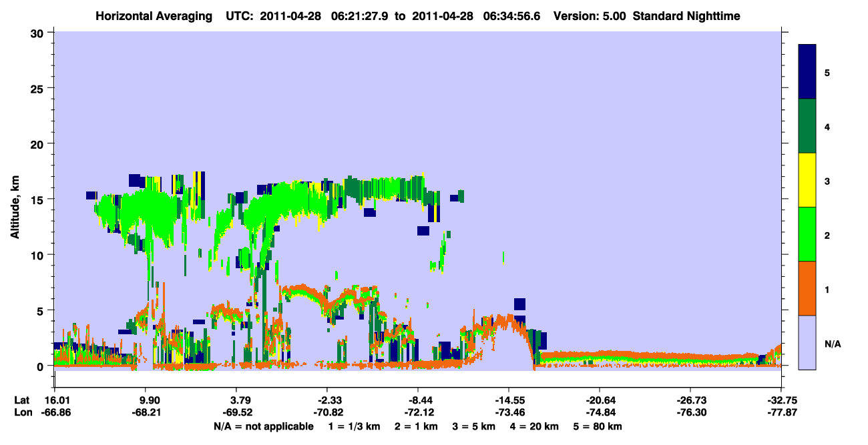Click the start time '06:21:27.9'

(362, 15)
